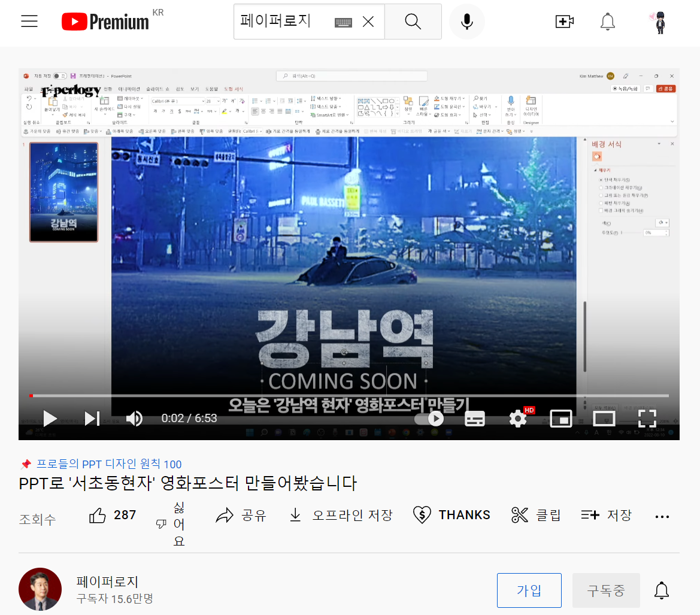Screen dimensions: 700x615
Task: Toggle the autoplay switch in player
Action: point(429,419)
